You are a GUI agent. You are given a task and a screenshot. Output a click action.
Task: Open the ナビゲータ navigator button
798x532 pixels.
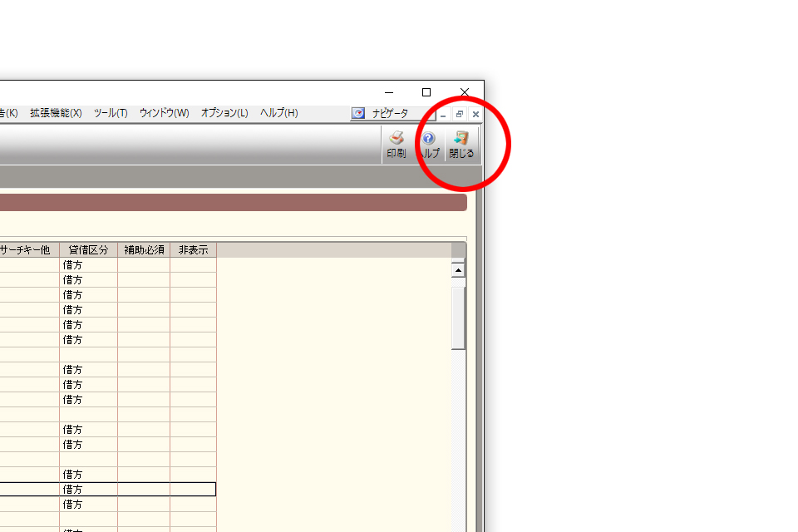coord(392,113)
